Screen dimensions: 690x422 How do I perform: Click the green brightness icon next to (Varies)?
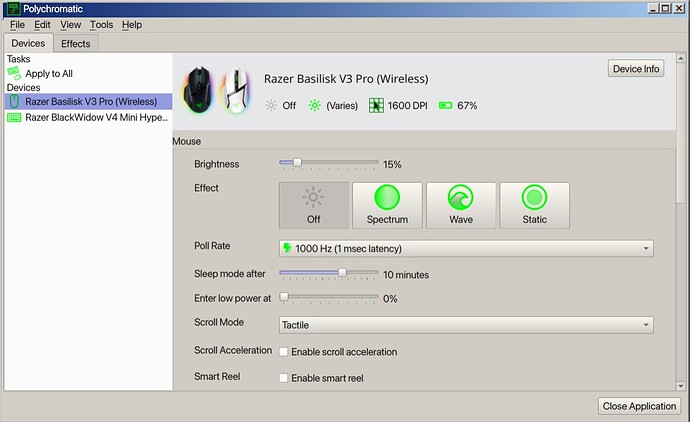click(x=314, y=105)
